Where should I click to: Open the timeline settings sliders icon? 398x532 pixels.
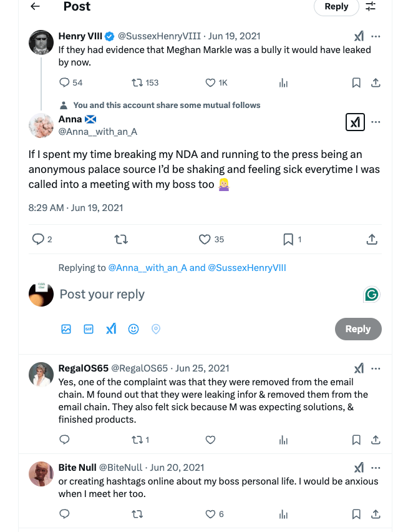pos(371,7)
